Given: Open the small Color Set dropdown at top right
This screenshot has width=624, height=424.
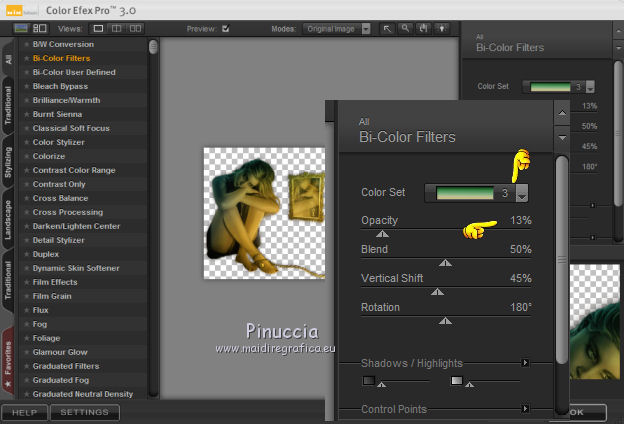Looking at the screenshot, I should [x=590, y=86].
